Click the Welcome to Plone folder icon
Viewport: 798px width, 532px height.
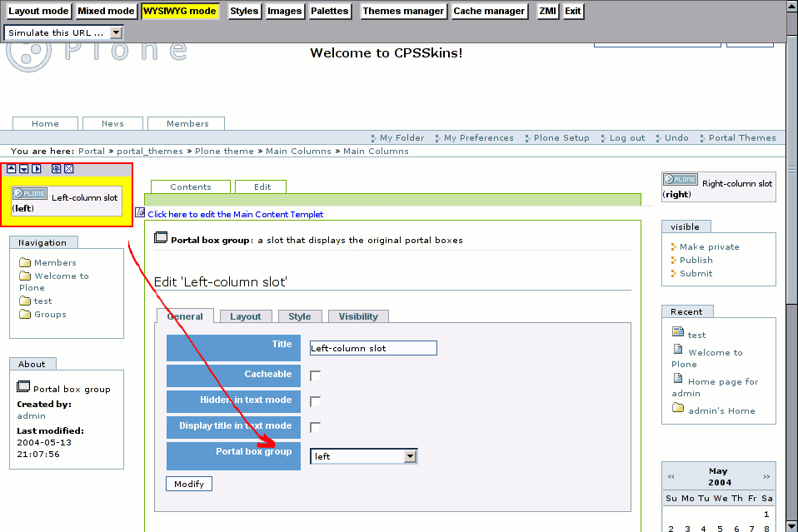point(25,276)
